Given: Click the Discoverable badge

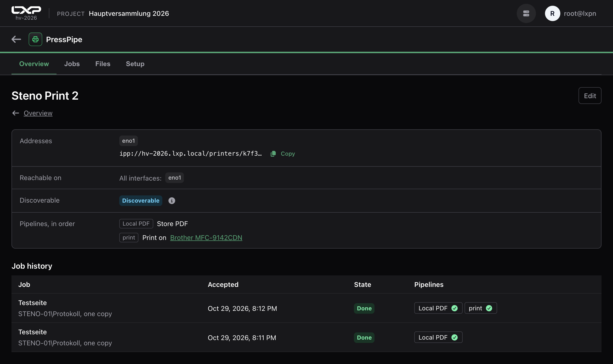Looking at the screenshot, I should pyautogui.click(x=141, y=201).
